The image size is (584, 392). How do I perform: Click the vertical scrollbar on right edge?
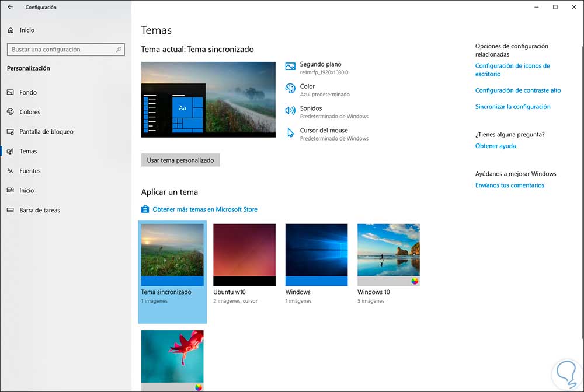582,191
